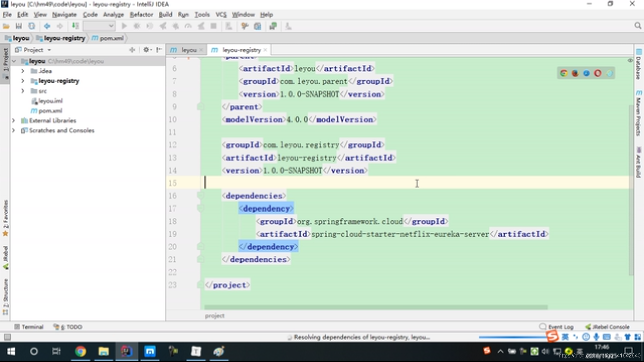Expand External Libraries node
The height and width of the screenshot is (362, 644).
click(13, 120)
